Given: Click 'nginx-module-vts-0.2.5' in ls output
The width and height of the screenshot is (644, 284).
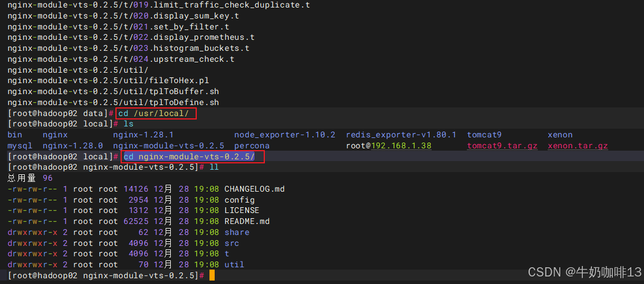Looking at the screenshot, I should point(169,145).
